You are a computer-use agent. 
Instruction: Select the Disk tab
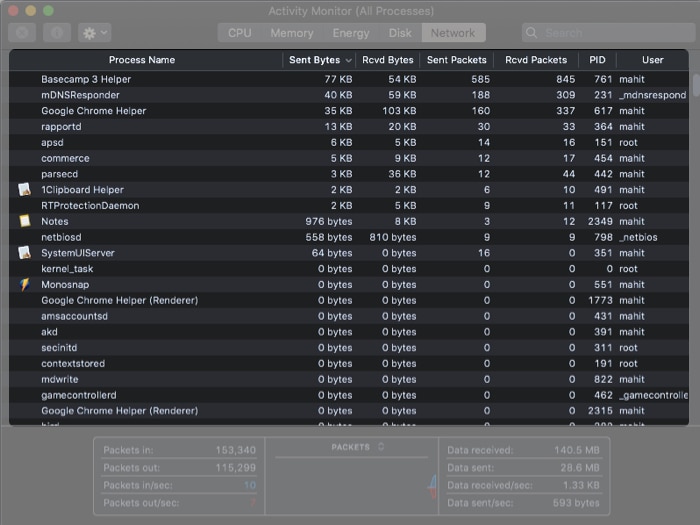[x=400, y=33]
